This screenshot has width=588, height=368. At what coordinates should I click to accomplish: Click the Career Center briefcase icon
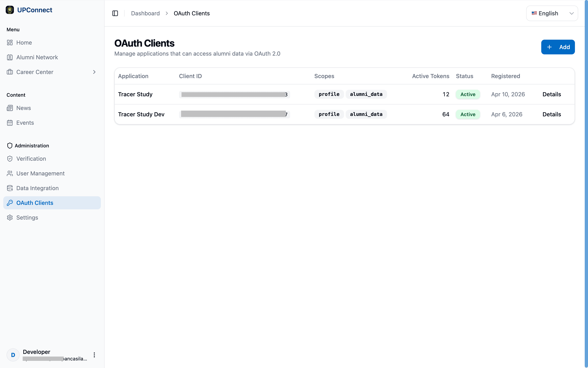[x=10, y=72]
